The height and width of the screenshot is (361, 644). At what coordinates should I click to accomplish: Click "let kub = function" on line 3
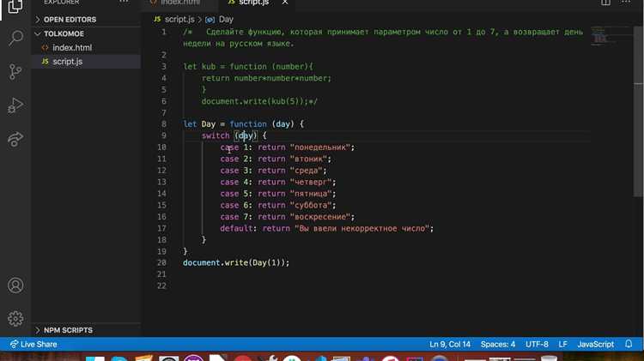click(x=225, y=67)
